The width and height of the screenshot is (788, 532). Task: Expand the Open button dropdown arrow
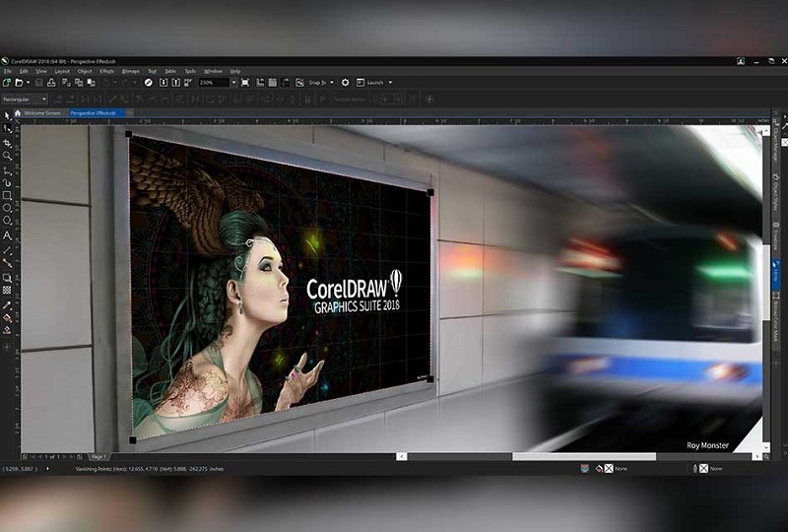tap(28, 83)
